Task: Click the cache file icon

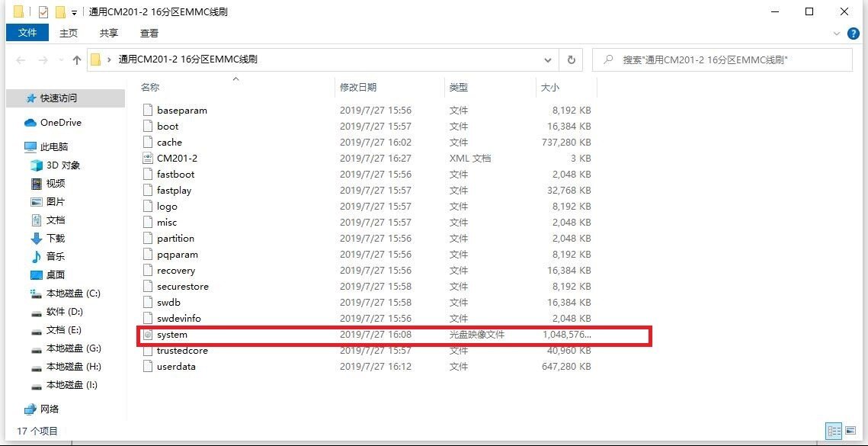Action: click(x=147, y=142)
